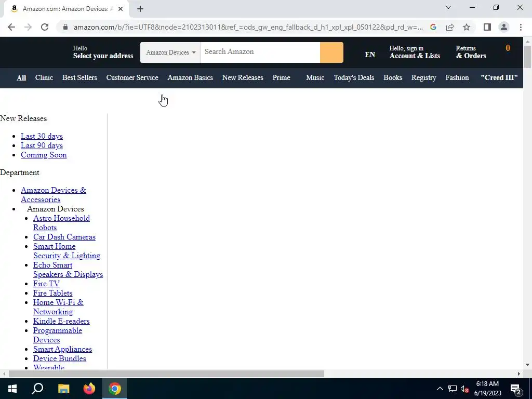Click New Releases in the nav bar
The image size is (532, 399).
click(243, 78)
